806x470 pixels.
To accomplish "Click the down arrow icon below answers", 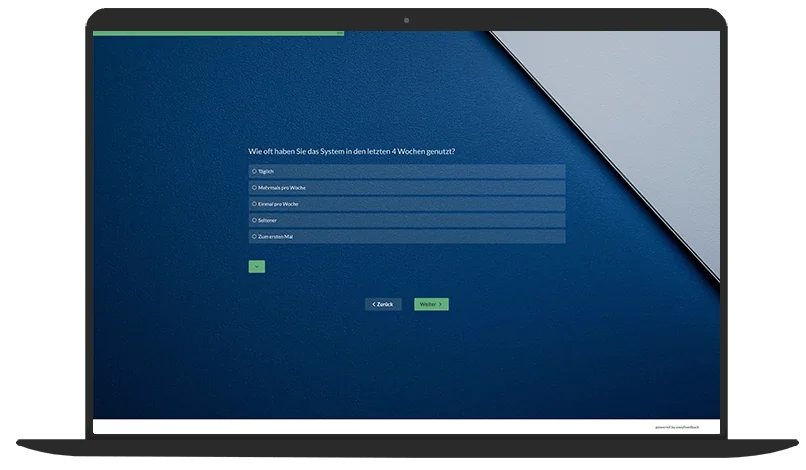I will 257,267.
